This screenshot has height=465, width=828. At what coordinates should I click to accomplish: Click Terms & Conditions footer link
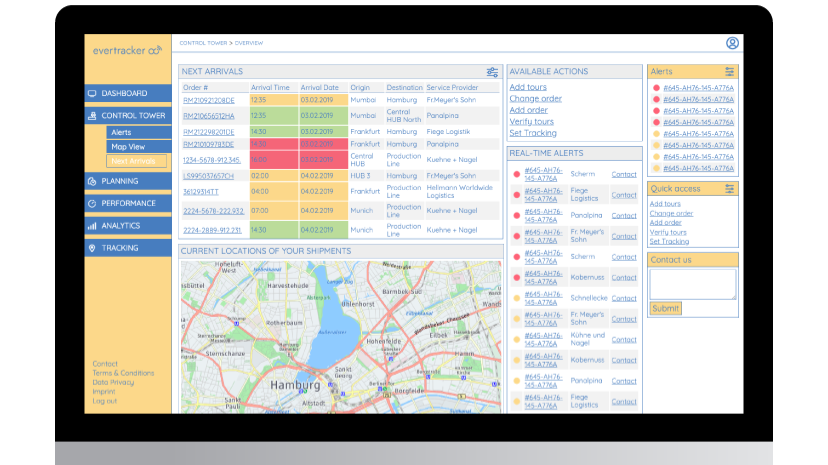pyautogui.click(x=123, y=373)
